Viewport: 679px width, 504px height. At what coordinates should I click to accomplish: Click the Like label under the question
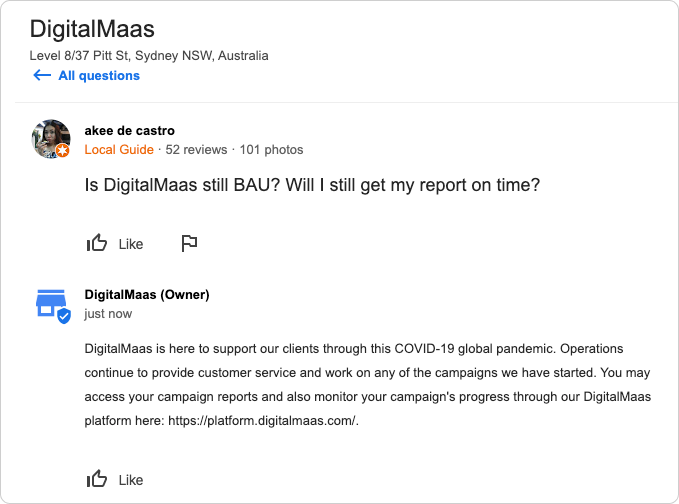(x=131, y=244)
